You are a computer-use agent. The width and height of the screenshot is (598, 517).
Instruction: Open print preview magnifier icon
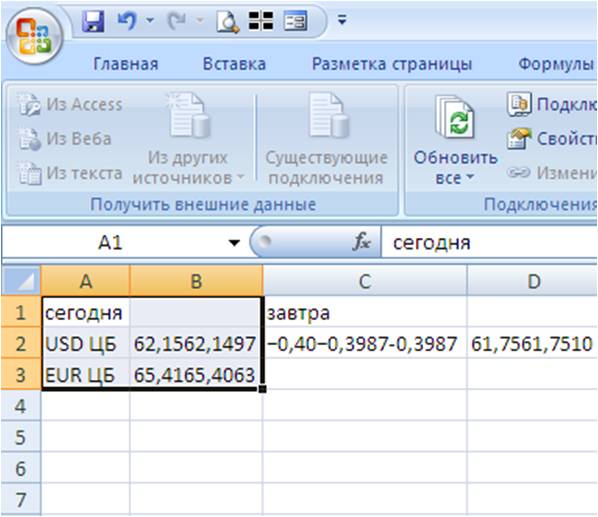tap(228, 21)
